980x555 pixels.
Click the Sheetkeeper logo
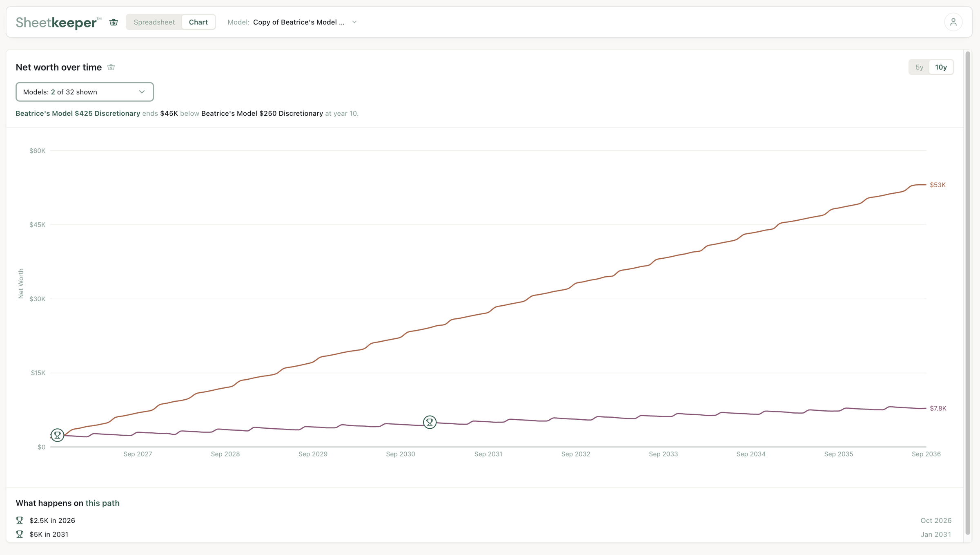[x=58, y=22]
